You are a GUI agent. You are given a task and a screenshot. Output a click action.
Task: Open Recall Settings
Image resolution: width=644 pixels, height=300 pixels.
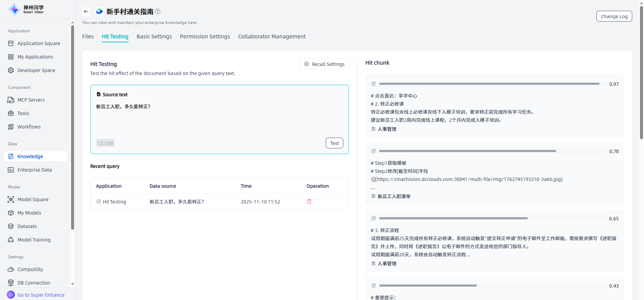[x=324, y=64]
